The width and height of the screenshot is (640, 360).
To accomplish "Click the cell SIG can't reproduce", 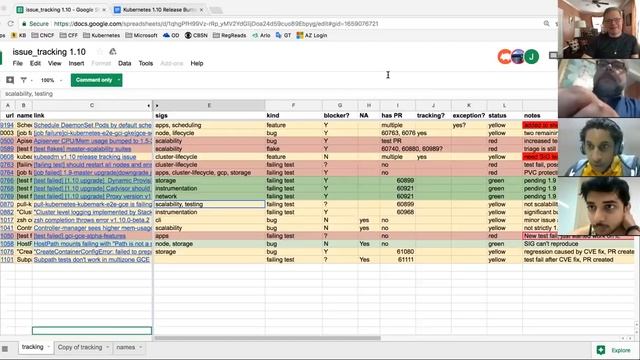I will [x=579, y=244].
